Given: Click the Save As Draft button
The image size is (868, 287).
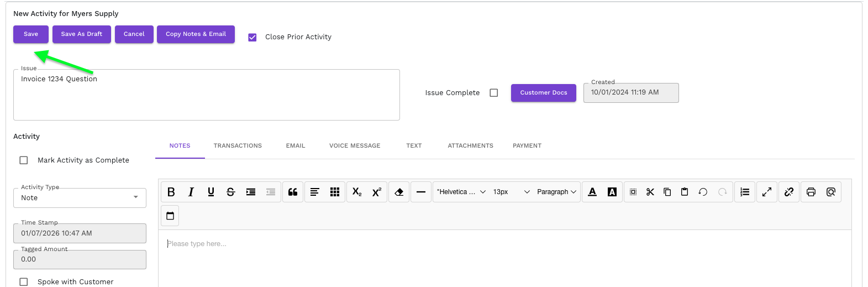Looking at the screenshot, I should (82, 34).
